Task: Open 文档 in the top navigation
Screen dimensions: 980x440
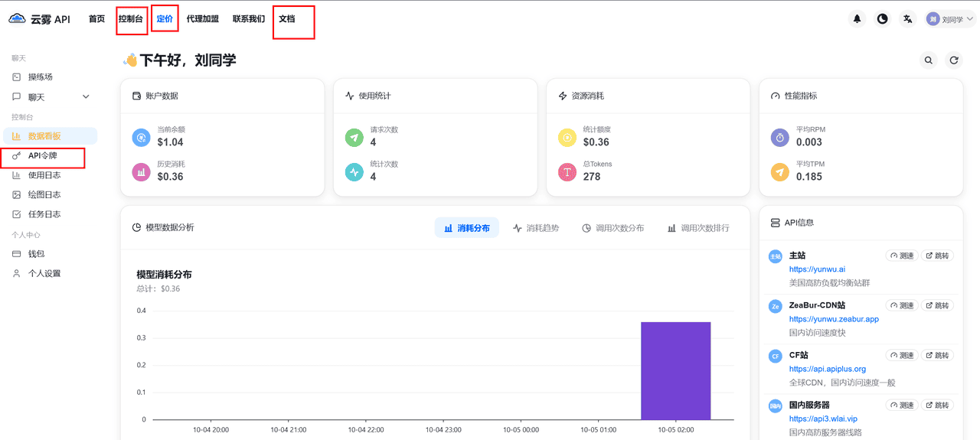Action: click(286, 19)
